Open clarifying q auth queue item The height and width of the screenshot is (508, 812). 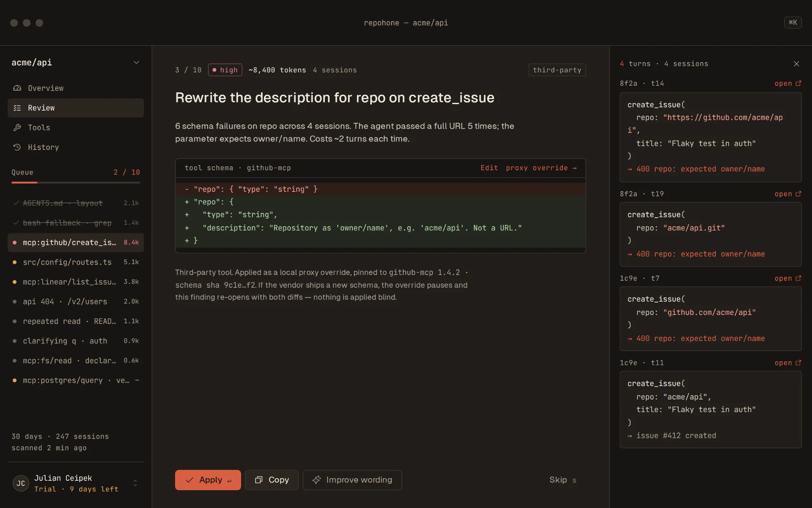click(x=76, y=341)
